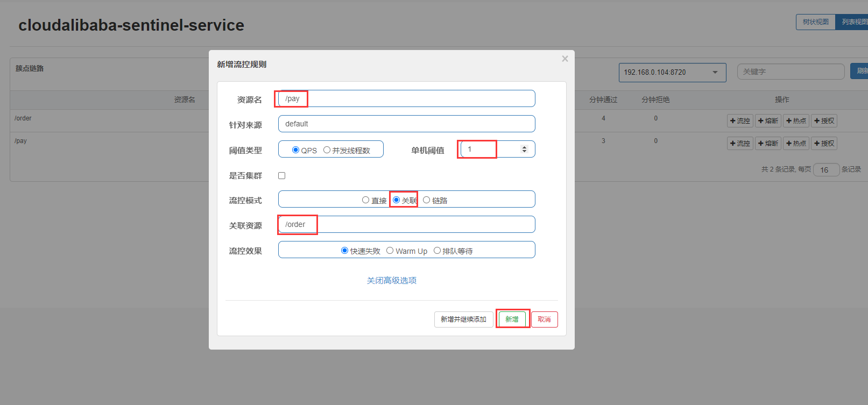Image resolution: width=868 pixels, height=405 pixels.
Task: Click the 关联资源 field containing /order
Action: pos(406,224)
